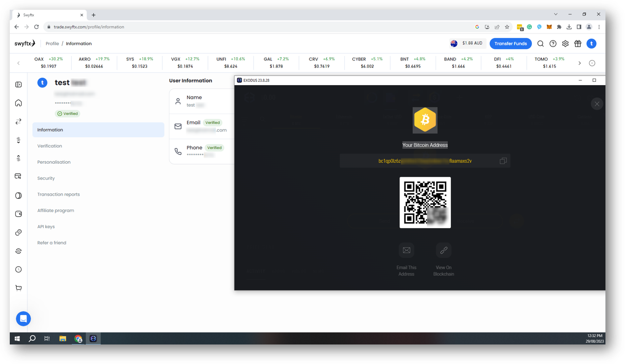Copy the Bitcoin address in Exodus

[x=503, y=161]
